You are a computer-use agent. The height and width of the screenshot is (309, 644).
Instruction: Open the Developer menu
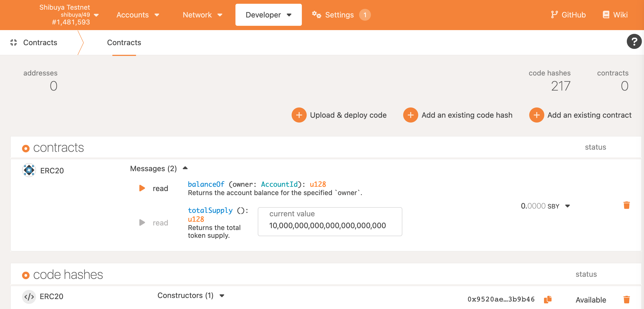click(268, 15)
